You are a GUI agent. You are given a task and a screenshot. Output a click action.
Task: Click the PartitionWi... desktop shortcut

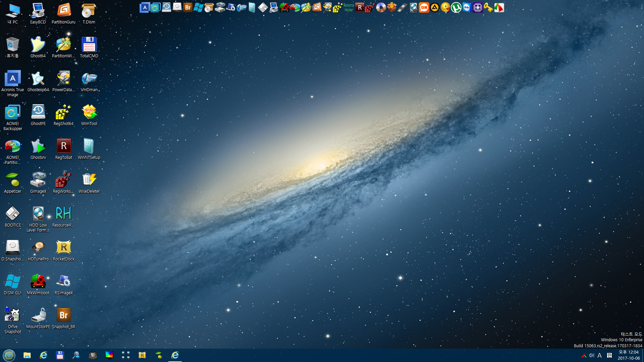[x=63, y=48]
